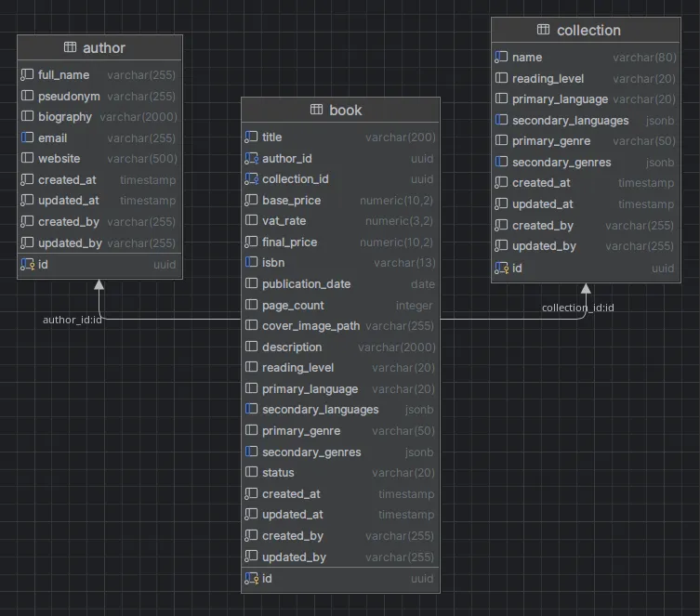This screenshot has height=616, width=700.
Task: Click the column icon next to publication_date
Action: [251, 283]
